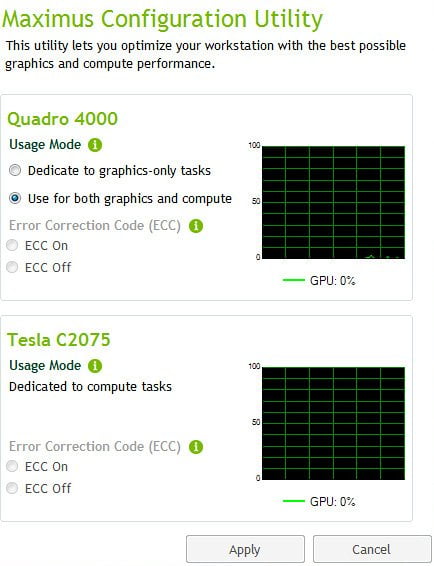
Task: Click the Maximus Configuration Utility title
Action: [x=162, y=18]
